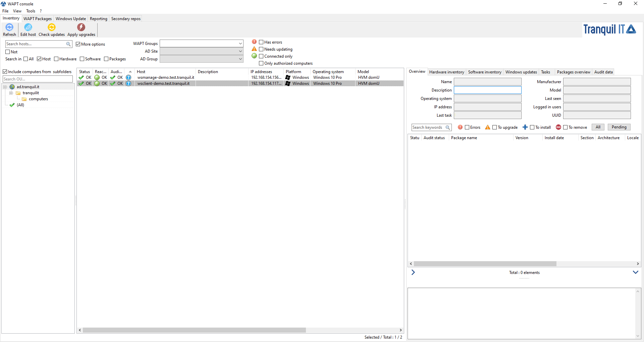The image size is (644, 342).
Task: Open the Tools menu
Action: point(31,11)
